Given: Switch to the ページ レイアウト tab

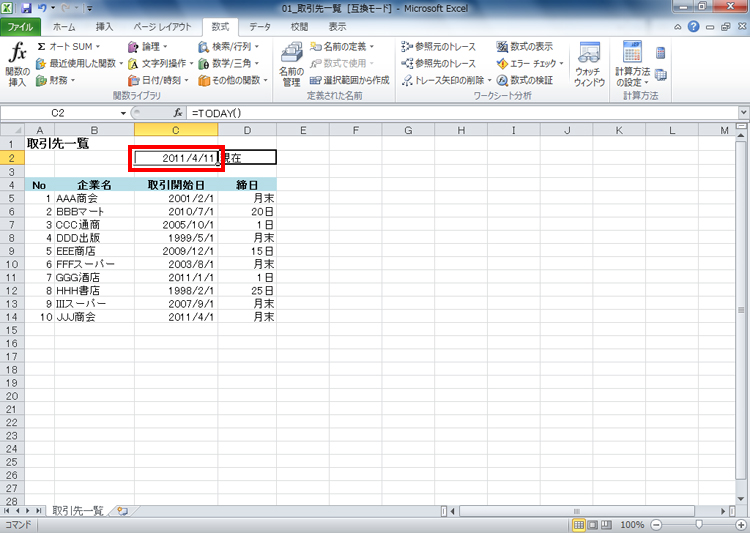Looking at the screenshot, I should click(162, 27).
